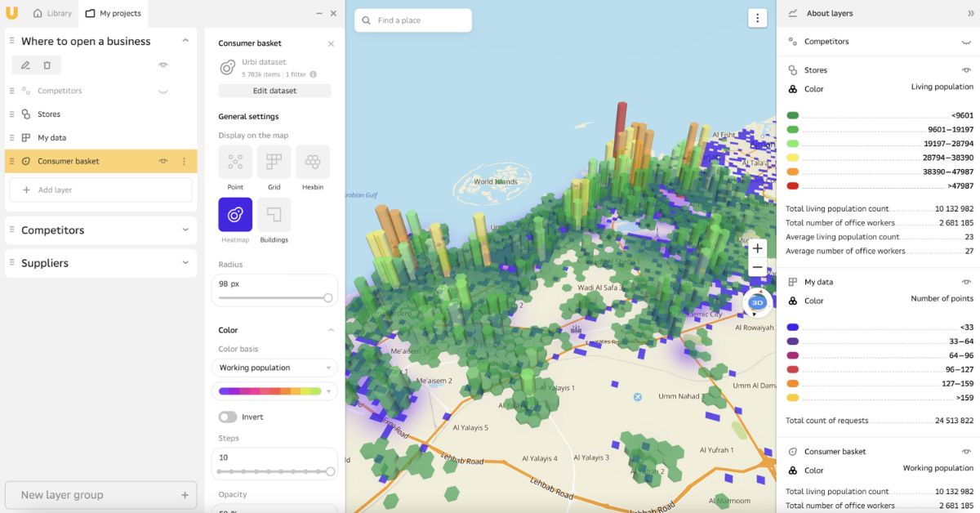Expand the Suppliers layer group
This screenshot has width=980, height=513.
(185, 263)
